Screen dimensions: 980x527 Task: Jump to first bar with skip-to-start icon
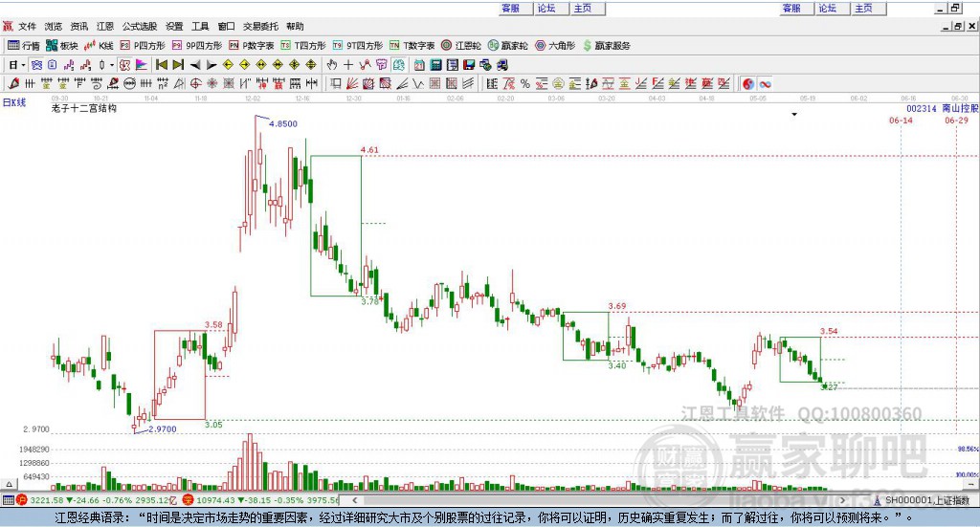click(x=161, y=65)
